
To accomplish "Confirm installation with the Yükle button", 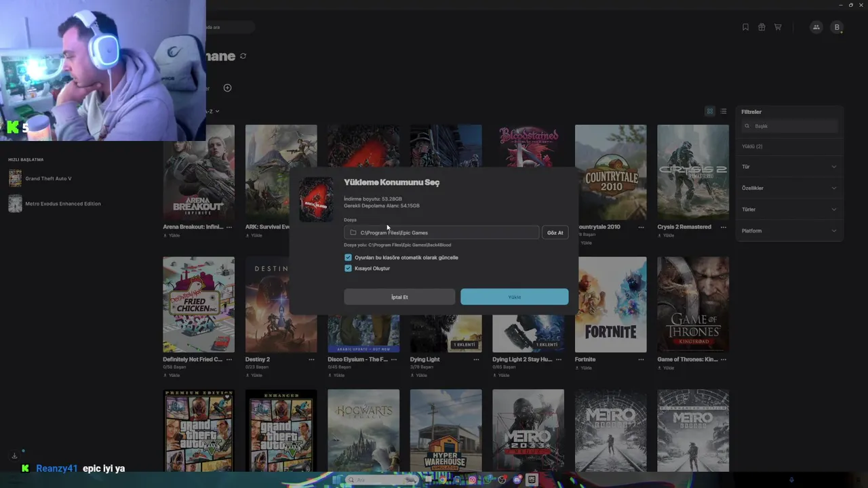I will coord(515,297).
